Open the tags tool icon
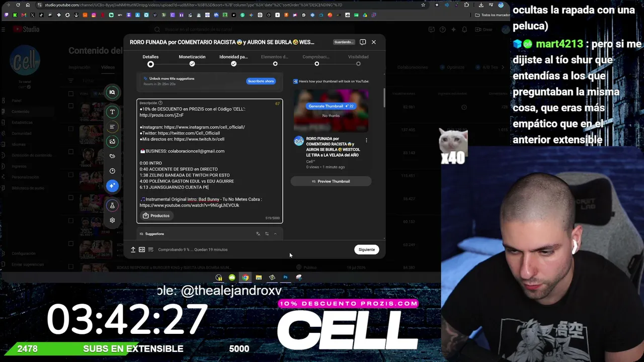The width and height of the screenshot is (644, 362). [x=112, y=156]
